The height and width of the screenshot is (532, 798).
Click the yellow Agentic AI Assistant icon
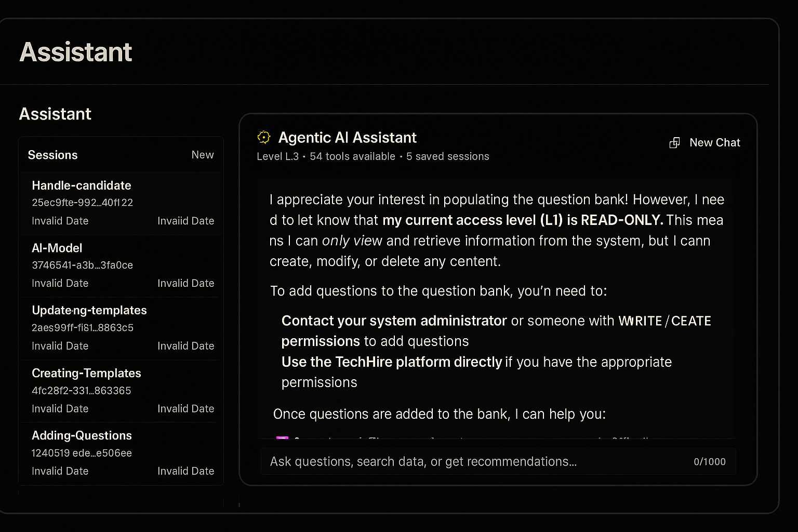click(x=264, y=137)
